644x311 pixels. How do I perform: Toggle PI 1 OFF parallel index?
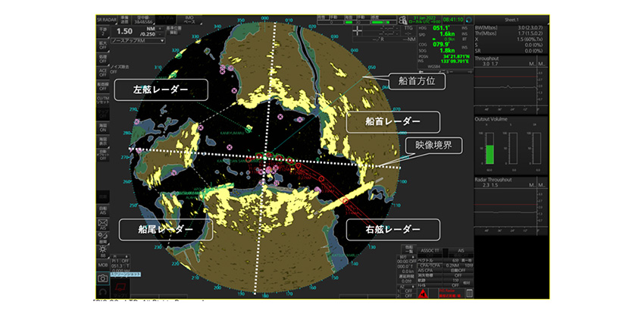click(120, 261)
